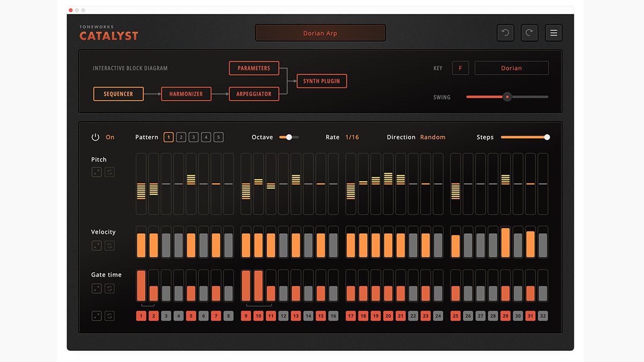Click the dice icon in the bottom-left row
The height and width of the screenshot is (362, 644).
coord(97,316)
